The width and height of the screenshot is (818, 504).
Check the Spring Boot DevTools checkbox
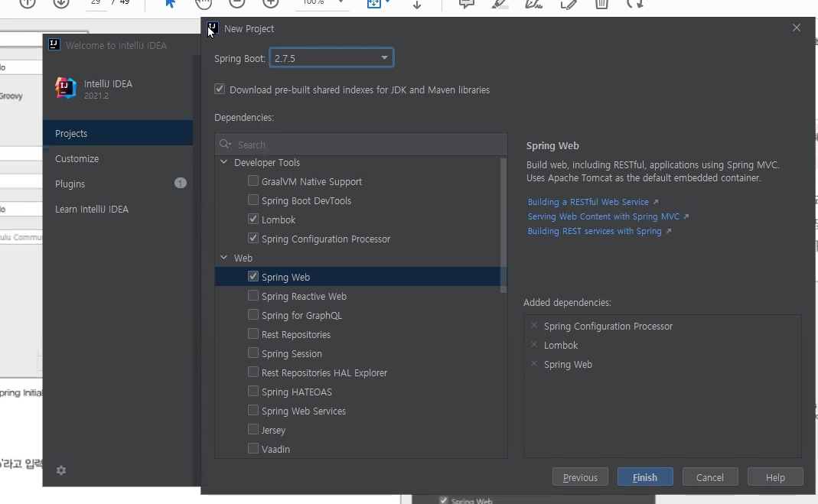pyautogui.click(x=253, y=200)
